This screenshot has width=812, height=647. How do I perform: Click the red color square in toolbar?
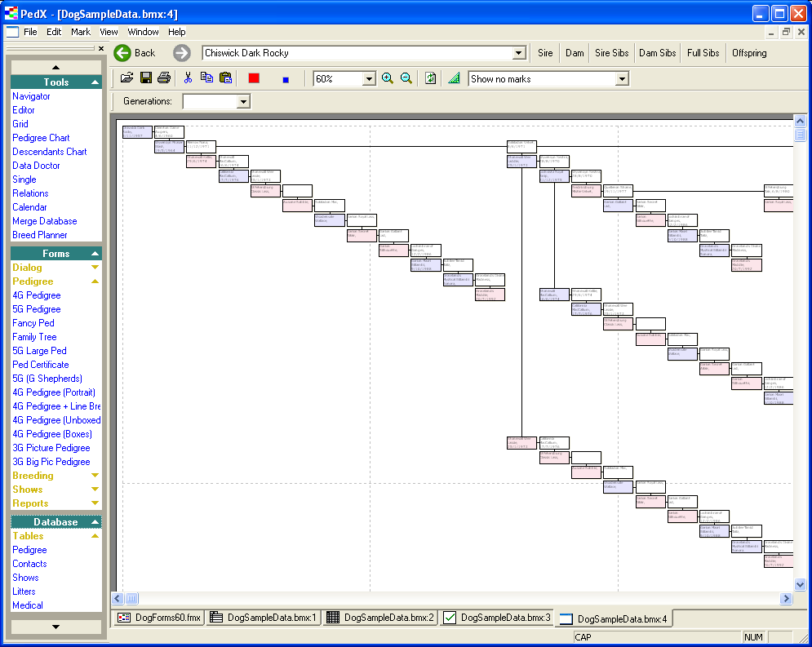pyautogui.click(x=254, y=78)
